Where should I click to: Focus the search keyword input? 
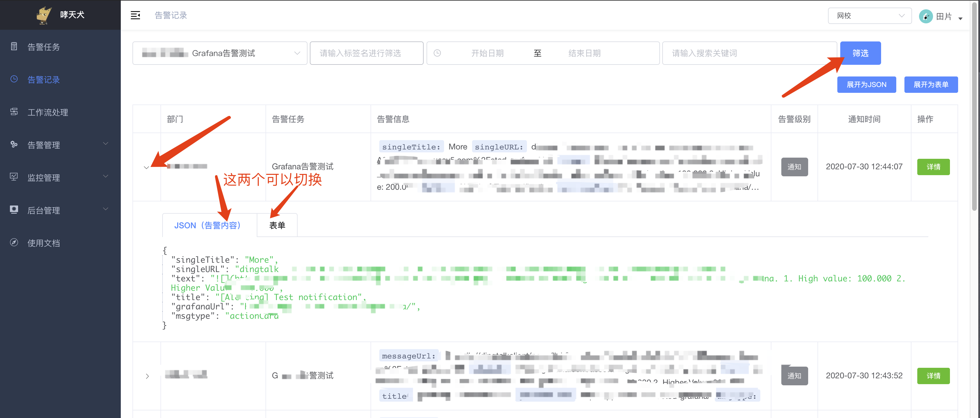(750, 53)
